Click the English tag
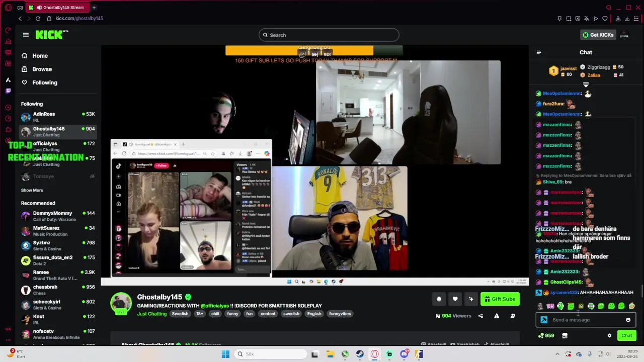Viewport: 644px width, 362px height. tap(314, 314)
